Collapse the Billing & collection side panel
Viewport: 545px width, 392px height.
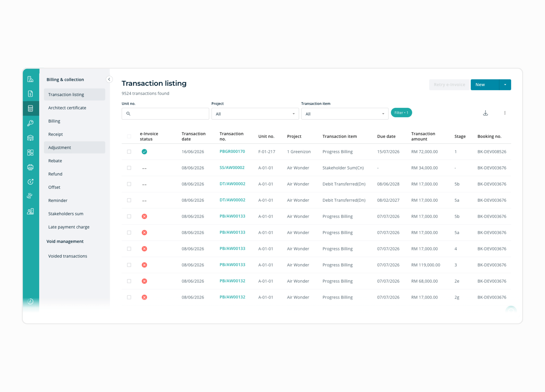[109, 79]
